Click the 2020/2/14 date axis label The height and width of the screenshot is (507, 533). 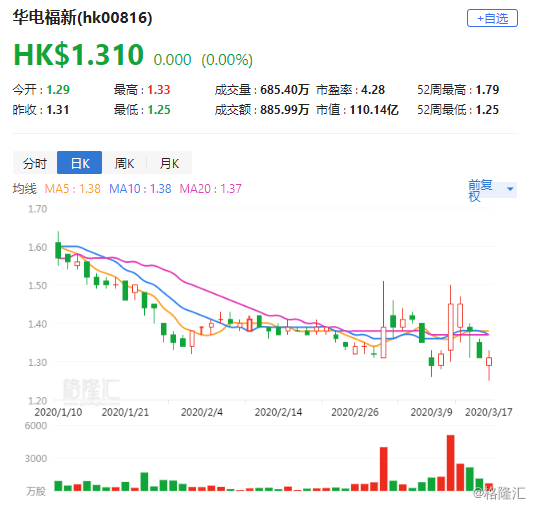coord(278,412)
